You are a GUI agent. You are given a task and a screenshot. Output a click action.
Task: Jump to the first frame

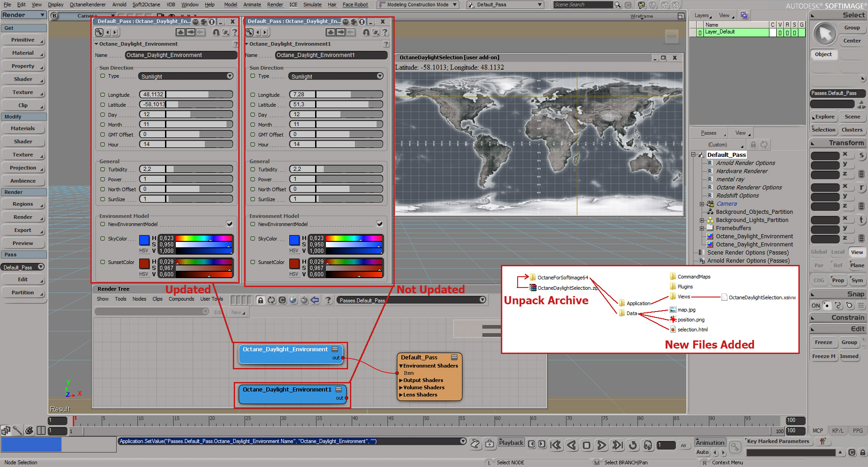(x=556, y=445)
